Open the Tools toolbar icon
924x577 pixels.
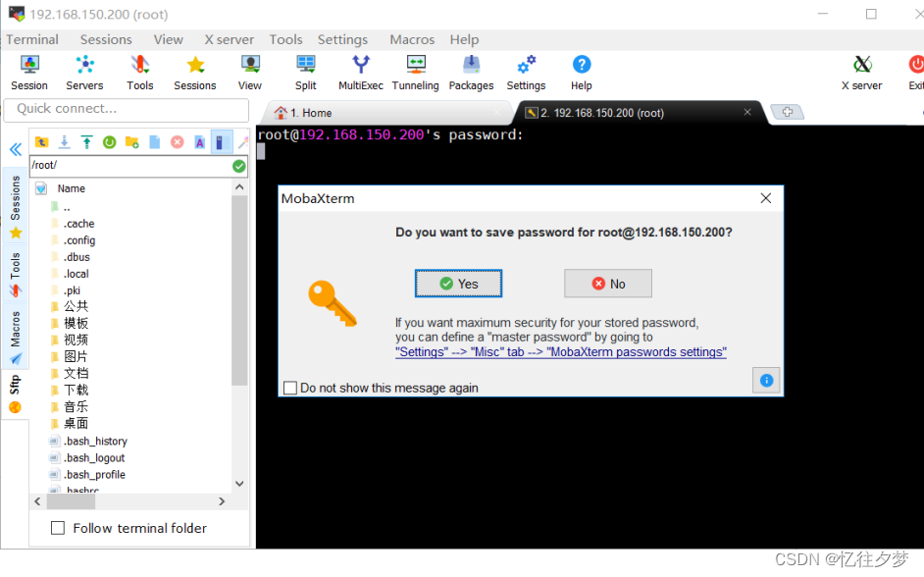pyautogui.click(x=139, y=73)
